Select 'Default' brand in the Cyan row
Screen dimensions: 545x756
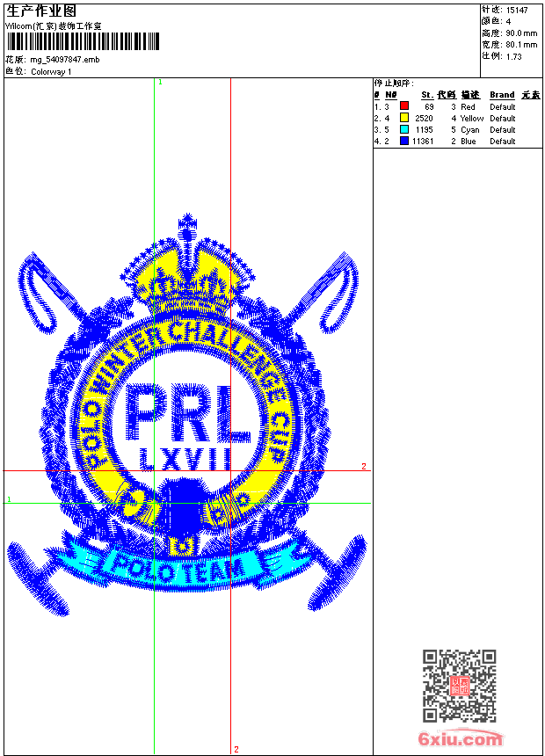pyautogui.click(x=503, y=130)
